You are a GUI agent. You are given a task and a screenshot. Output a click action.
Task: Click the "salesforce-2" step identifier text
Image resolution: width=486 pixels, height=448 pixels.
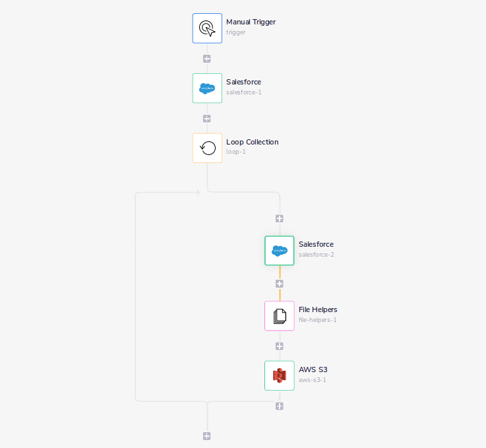[x=316, y=255]
